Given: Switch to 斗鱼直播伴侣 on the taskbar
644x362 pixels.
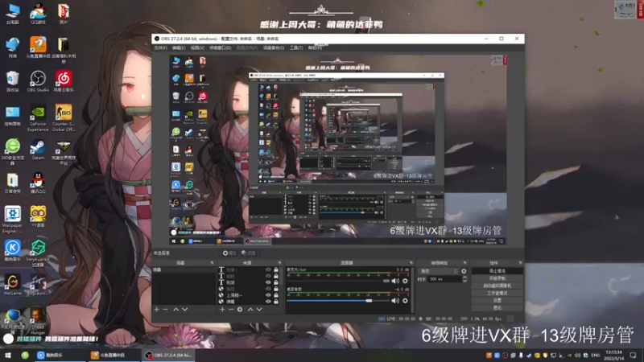Looking at the screenshot, I should point(113,355).
